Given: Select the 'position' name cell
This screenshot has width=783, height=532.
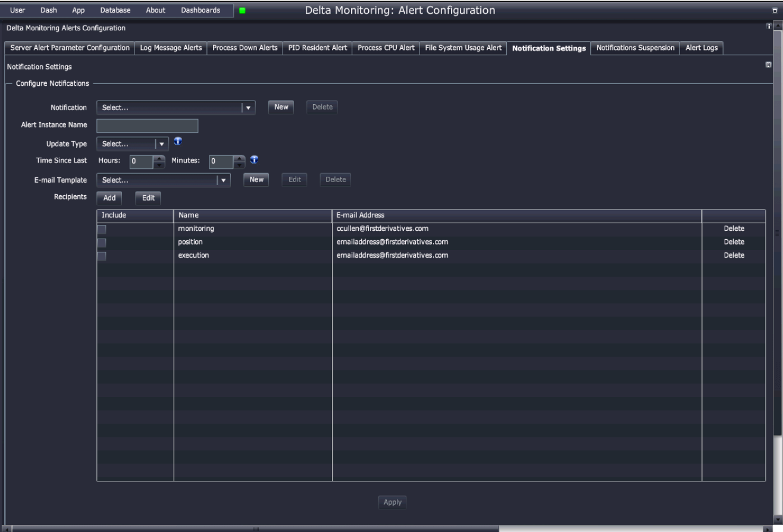Looking at the screenshot, I should coord(253,242).
